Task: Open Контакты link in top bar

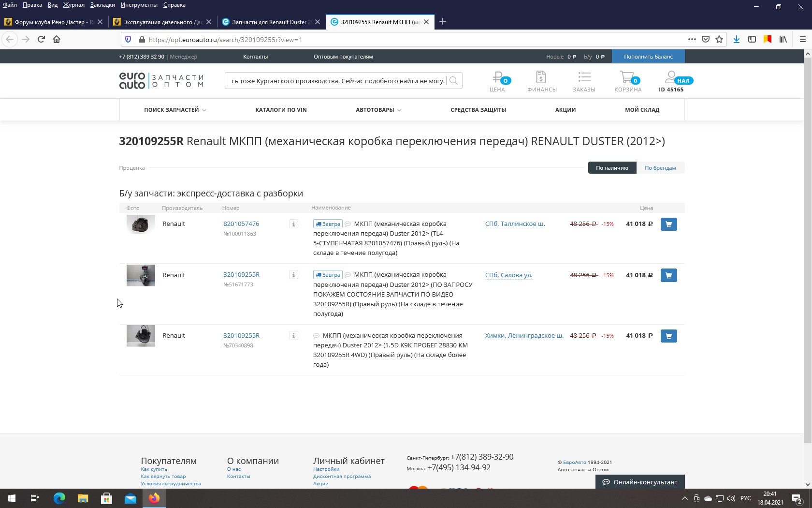Action: [255, 57]
